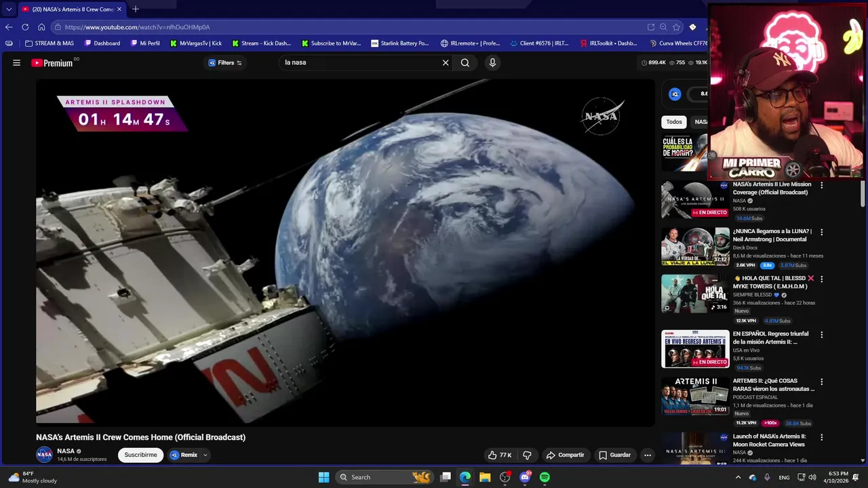Open Artemis II Live Mission Coverage title
The image size is (868, 488).
tap(772, 188)
